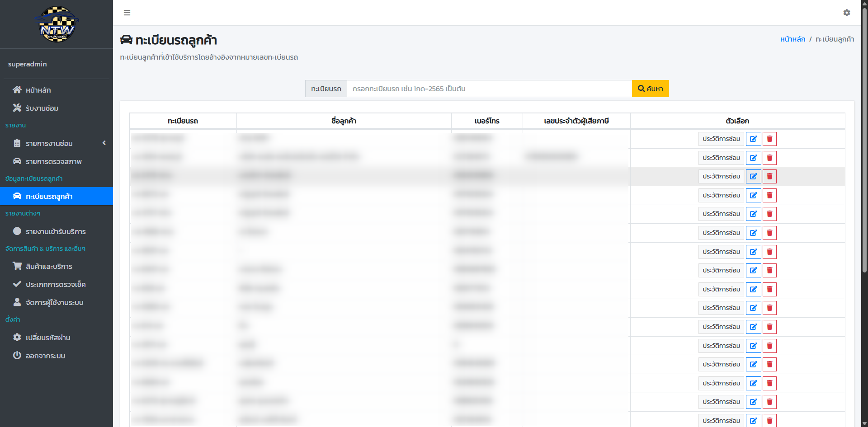Follow the หน้าหลัก breadcrumb link

pos(793,39)
